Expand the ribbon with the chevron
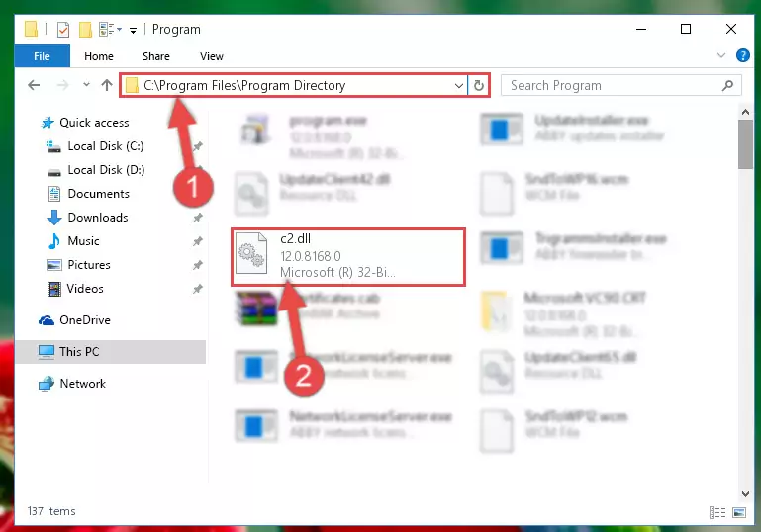This screenshot has height=532, width=761. tap(721, 55)
